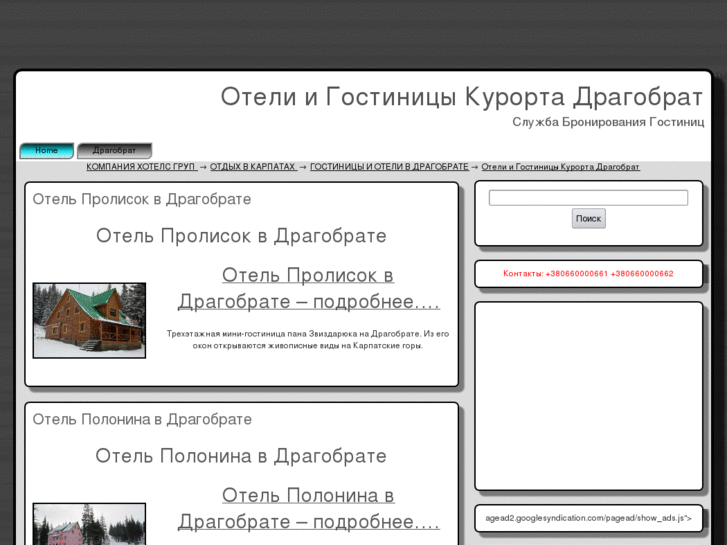Click the small Отель Пролисок в Драгобрате card title

click(142, 199)
